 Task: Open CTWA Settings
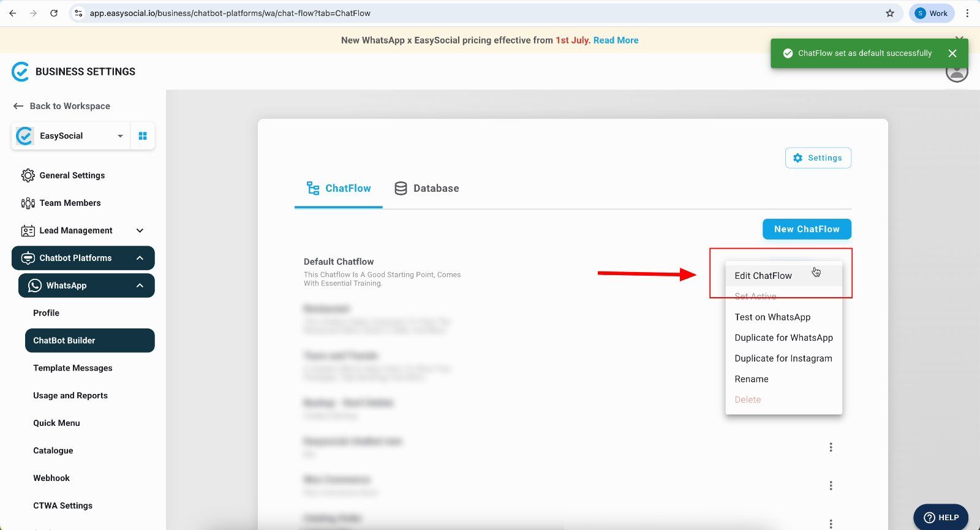pos(63,506)
